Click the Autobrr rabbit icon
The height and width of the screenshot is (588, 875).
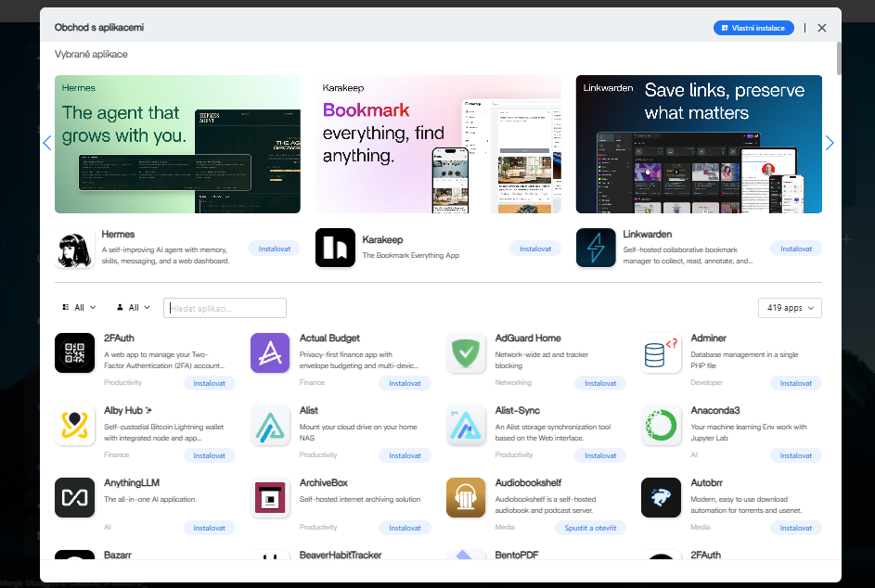pos(662,498)
